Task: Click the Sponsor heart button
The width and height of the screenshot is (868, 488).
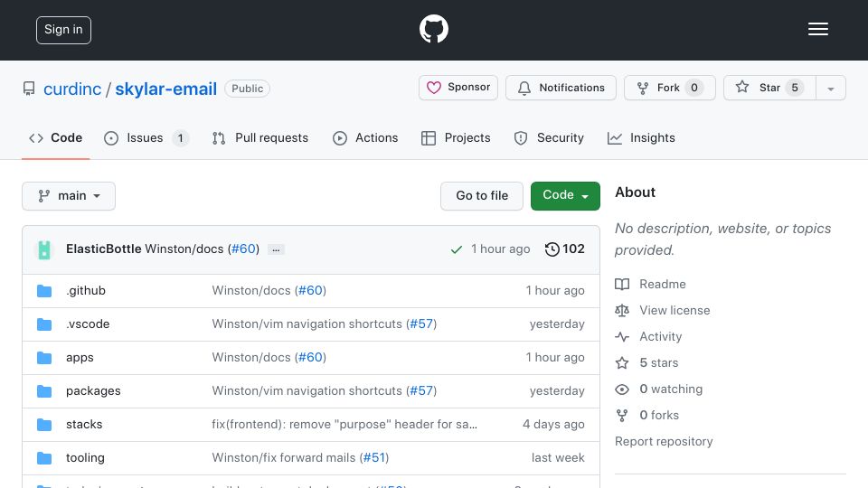Action: coord(458,88)
